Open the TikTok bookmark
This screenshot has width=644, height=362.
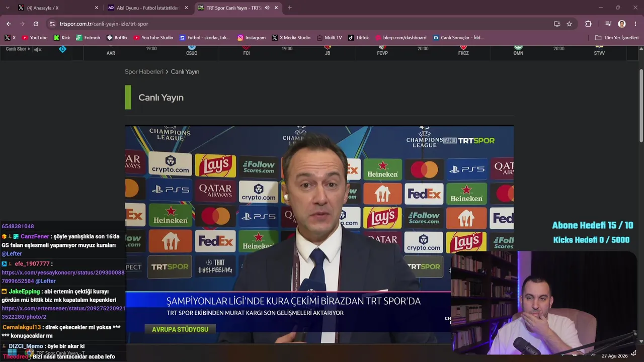[x=359, y=38]
